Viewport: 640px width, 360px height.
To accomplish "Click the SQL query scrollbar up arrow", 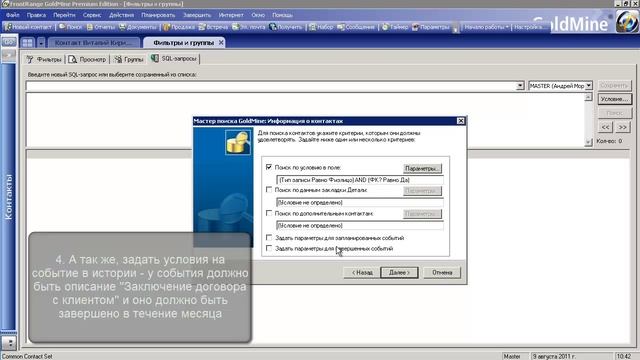I will pos(588,97).
